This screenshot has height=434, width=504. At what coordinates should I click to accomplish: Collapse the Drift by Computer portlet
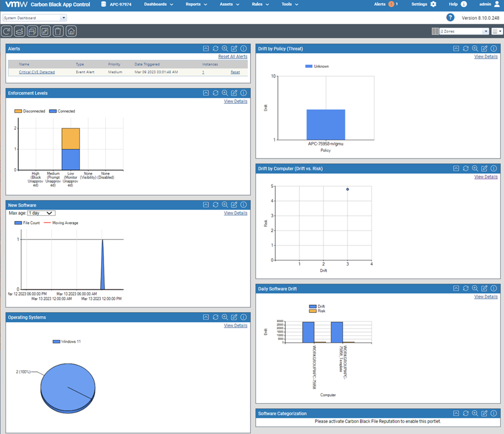456,168
